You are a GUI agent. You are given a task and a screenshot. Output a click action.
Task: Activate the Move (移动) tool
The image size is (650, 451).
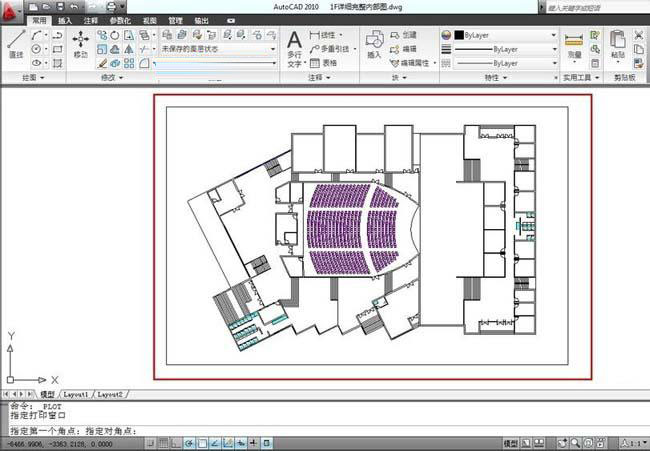coord(80,44)
